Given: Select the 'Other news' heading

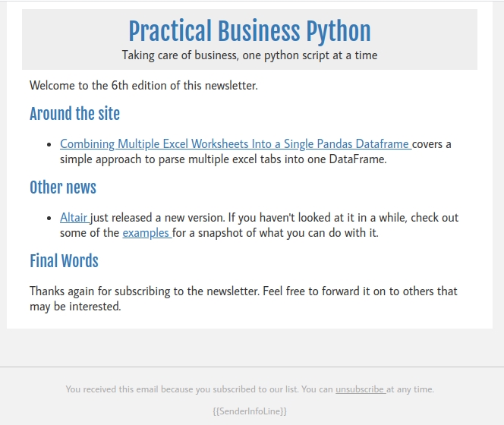Looking at the screenshot, I should (x=63, y=187).
